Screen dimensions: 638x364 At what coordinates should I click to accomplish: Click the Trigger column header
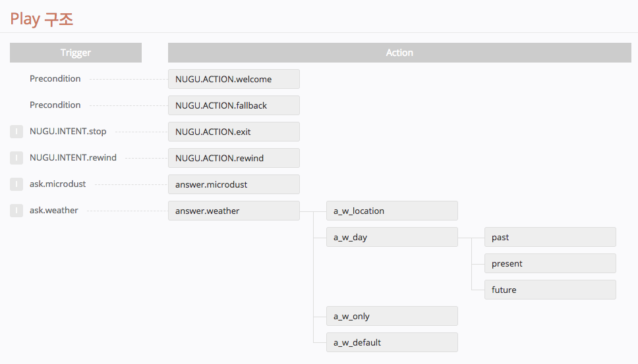pos(76,53)
